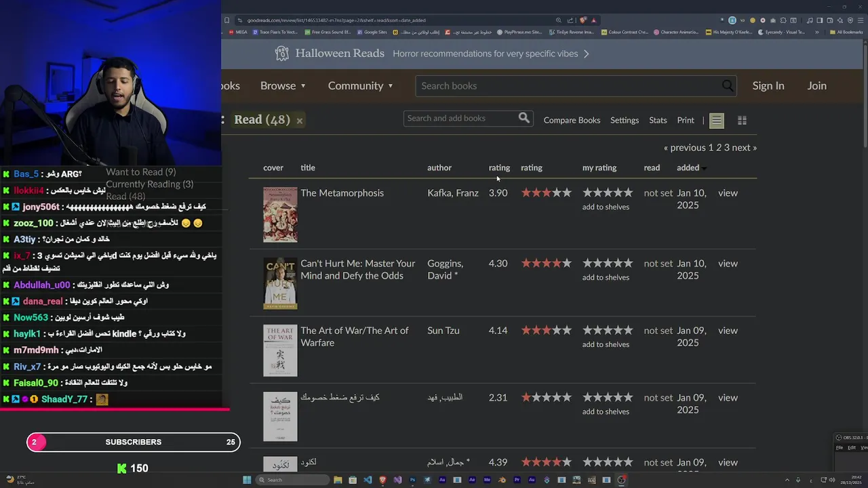Give كيف ترفع ضغط خصومك one star
The image size is (868, 488).
[x=587, y=397]
